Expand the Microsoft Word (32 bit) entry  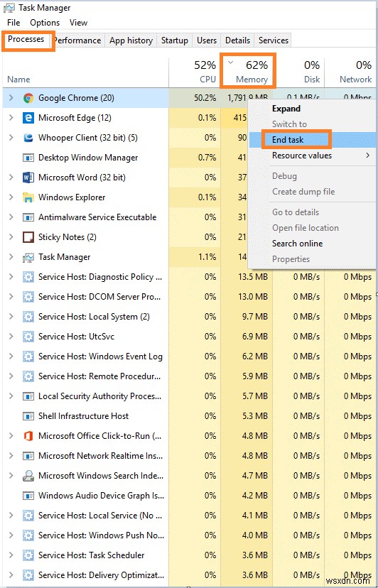click(11, 178)
